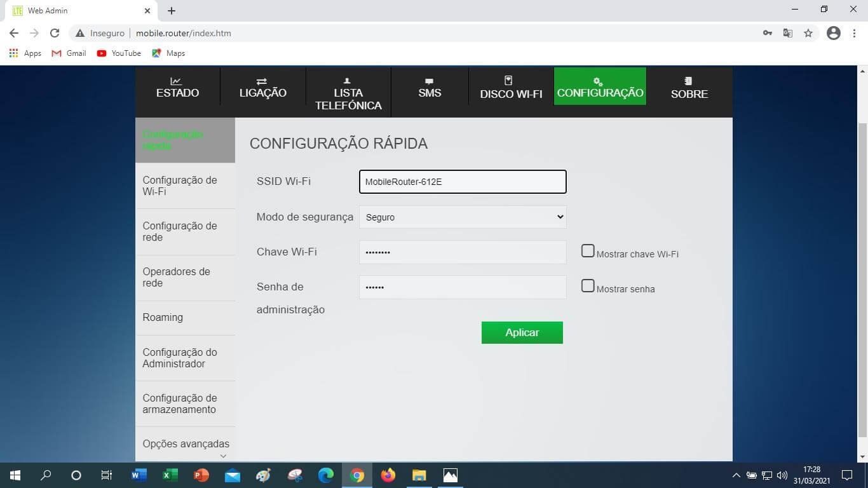Open the Disco Wi-Fi tab
The height and width of the screenshot is (488, 868).
[x=511, y=88]
